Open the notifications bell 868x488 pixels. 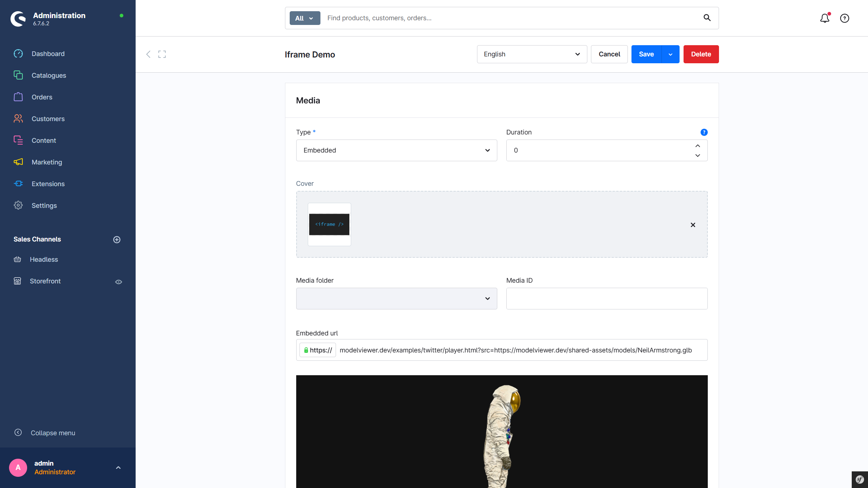point(824,18)
